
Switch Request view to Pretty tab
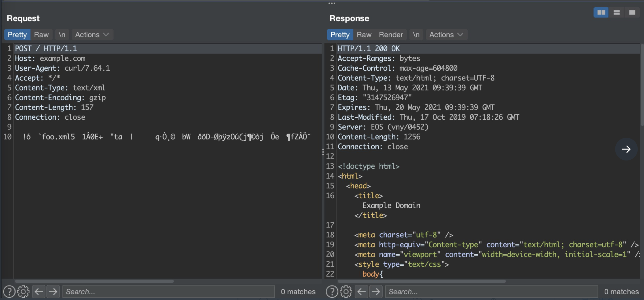17,35
